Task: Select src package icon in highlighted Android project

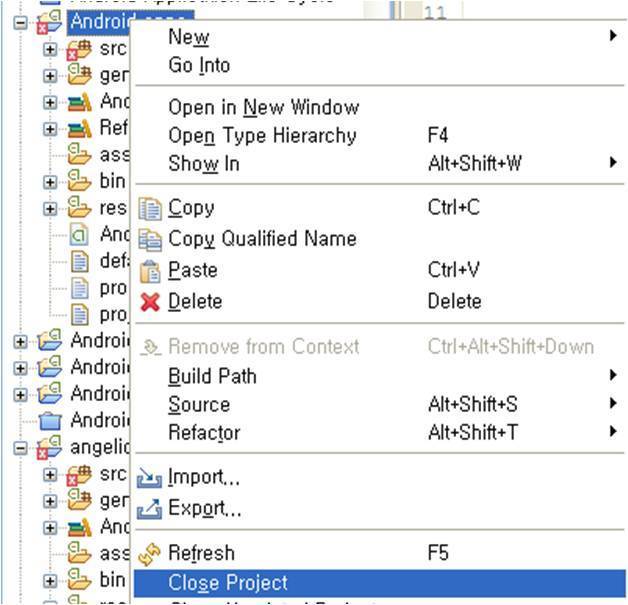Action: tap(79, 50)
